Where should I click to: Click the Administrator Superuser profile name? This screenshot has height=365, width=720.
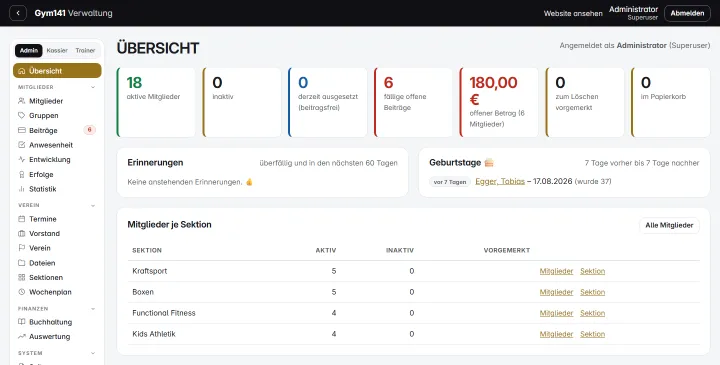(633, 13)
